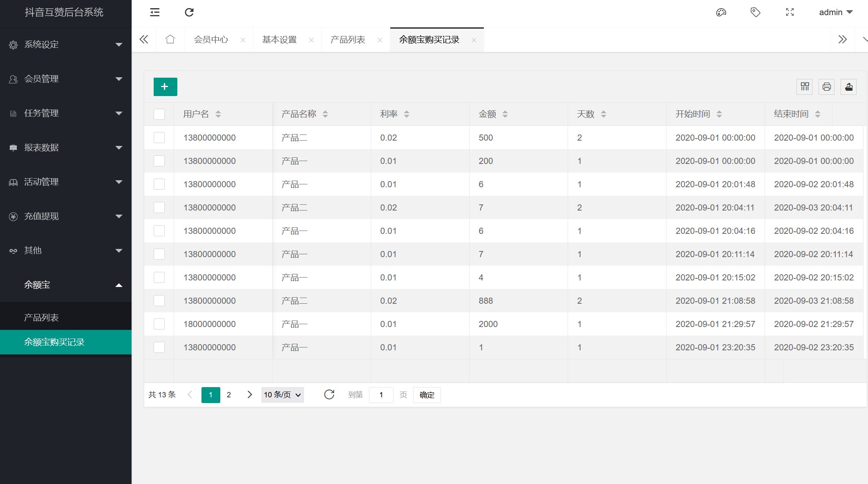This screenshot has height=484, width=868.
Task: Sort by 结束时间 column arrows
Action: click(x=818, y=114)
